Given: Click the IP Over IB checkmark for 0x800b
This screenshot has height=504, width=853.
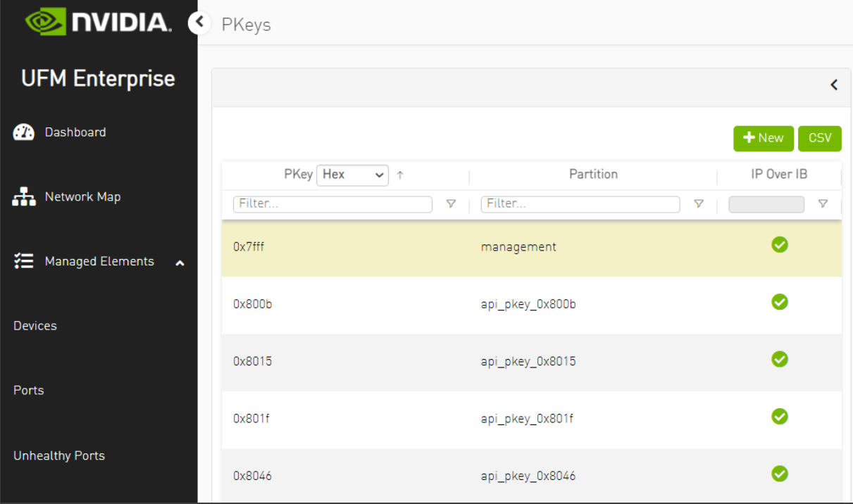Looking at the screenshot, I should (779, 302).
